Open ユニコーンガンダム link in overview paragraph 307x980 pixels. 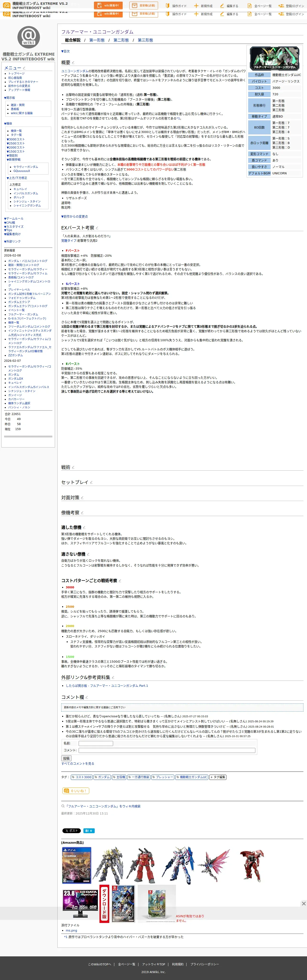75,71
